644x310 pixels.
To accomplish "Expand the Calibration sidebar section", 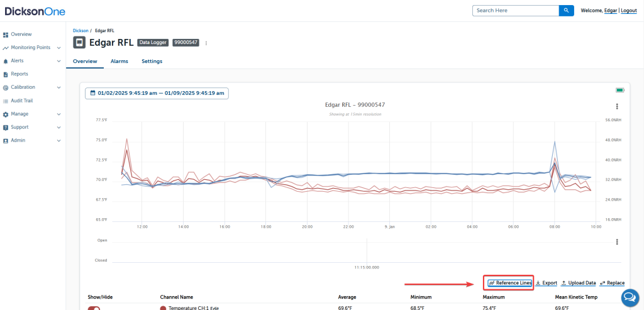I will pyautogui.click(x=58, y=87).
